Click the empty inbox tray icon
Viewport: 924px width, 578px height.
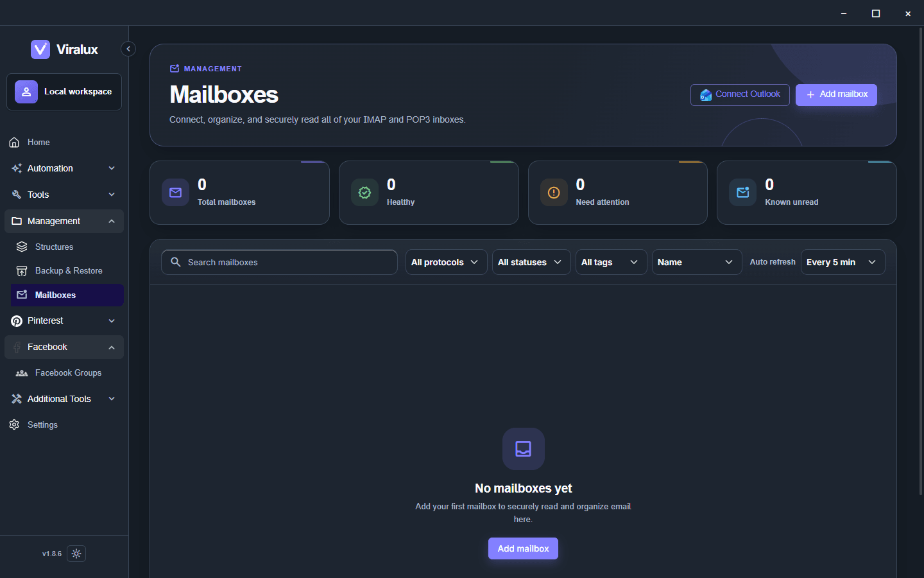pos(524,449)
